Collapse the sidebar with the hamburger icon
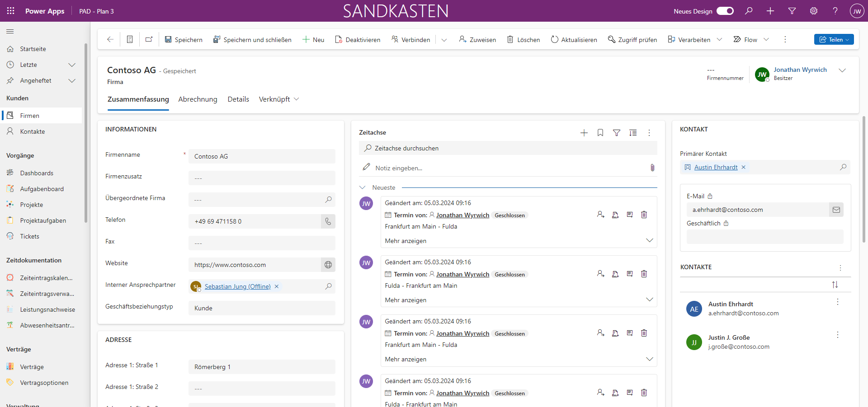868x407 pixels. click(10, 31)
